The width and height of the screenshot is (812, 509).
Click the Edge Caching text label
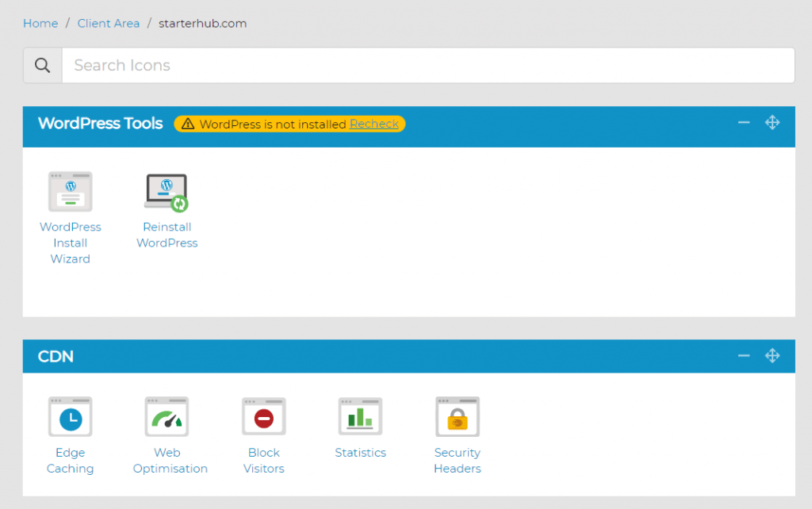[x=71, y=461]
